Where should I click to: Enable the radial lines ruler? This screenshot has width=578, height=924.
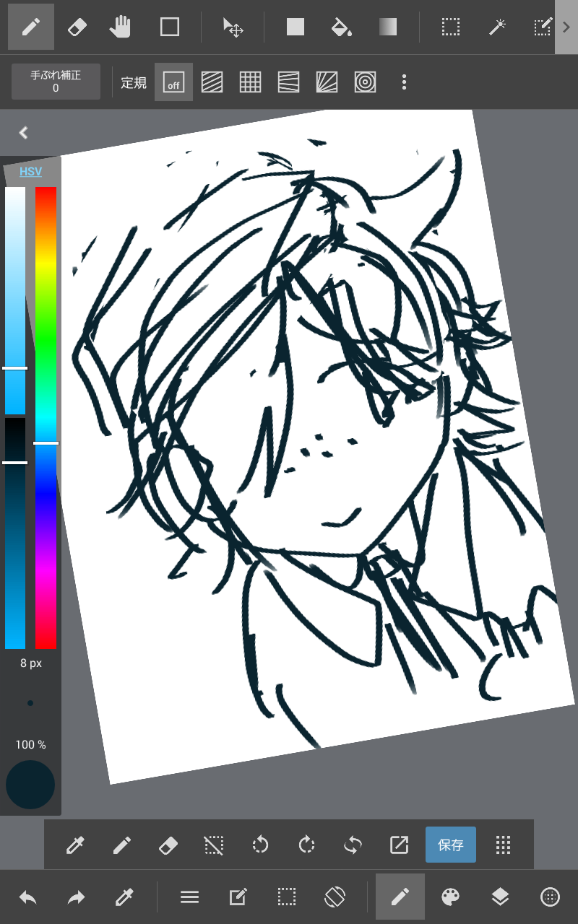pos(327,82)
